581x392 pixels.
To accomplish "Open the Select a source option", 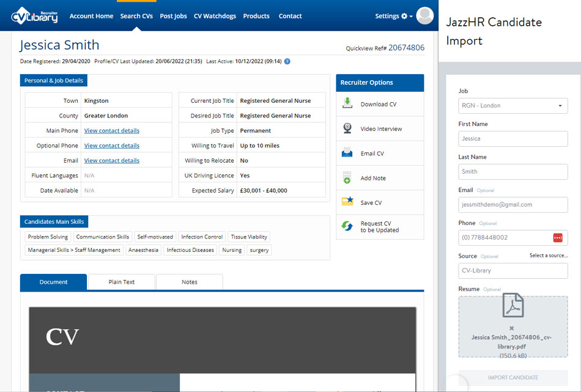I will pyautogui.click(x=548, y=256).
